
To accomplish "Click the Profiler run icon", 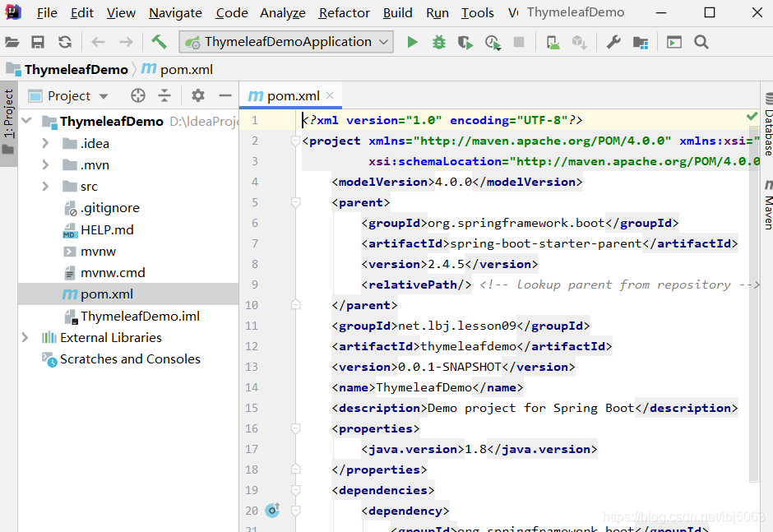I will point(493,43).
